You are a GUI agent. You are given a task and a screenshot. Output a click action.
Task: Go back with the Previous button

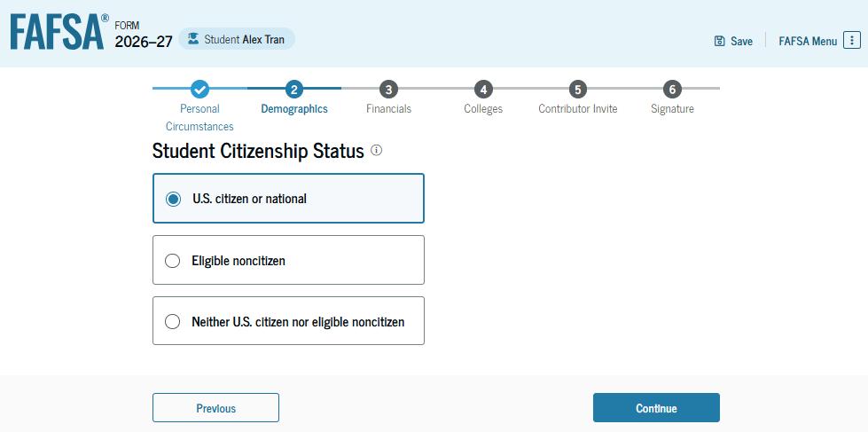click(x=215, y=408)
